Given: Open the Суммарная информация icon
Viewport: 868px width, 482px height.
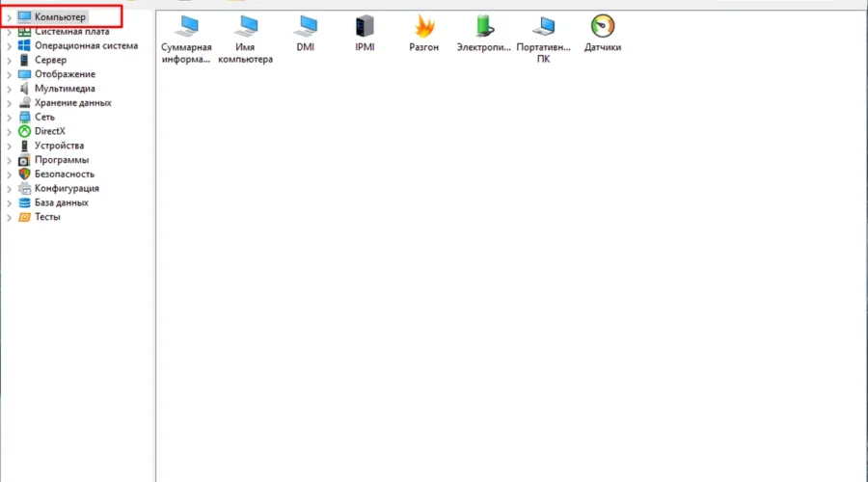Looking at the screenshot, I should click(186, 27).
